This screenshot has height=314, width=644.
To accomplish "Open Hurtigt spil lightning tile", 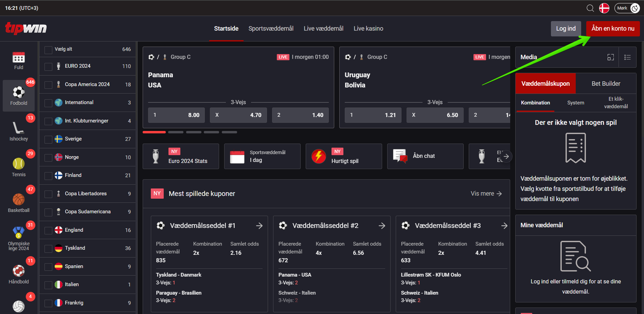I will tap(344, 156).
